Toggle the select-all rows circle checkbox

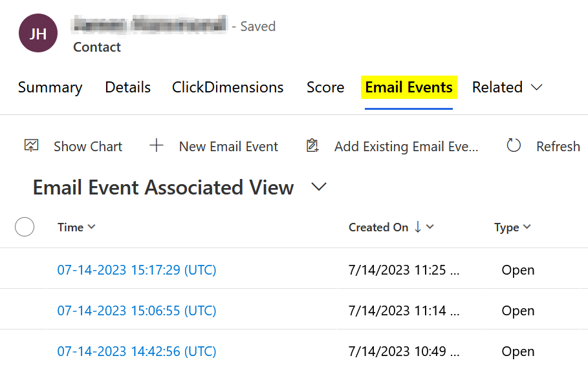pos(25,227)
